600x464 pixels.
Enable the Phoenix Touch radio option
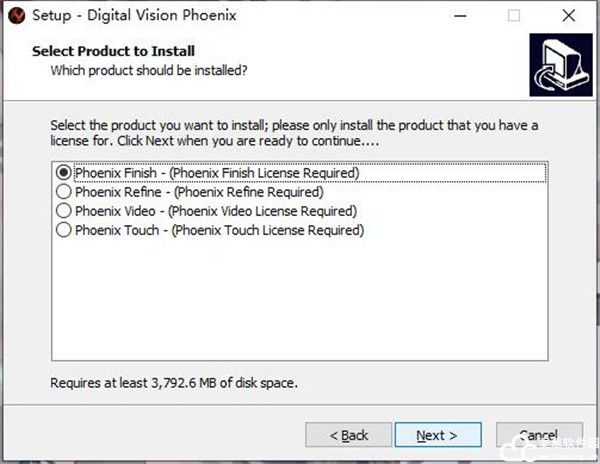click(x=64, y=230)
